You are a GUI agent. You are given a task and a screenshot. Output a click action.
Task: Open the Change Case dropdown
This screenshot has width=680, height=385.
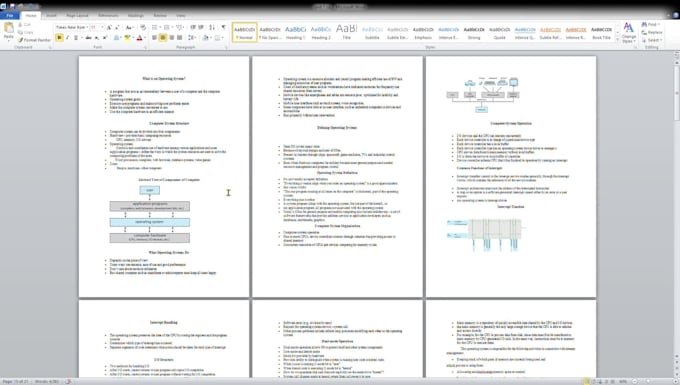(x=129, y=27)
